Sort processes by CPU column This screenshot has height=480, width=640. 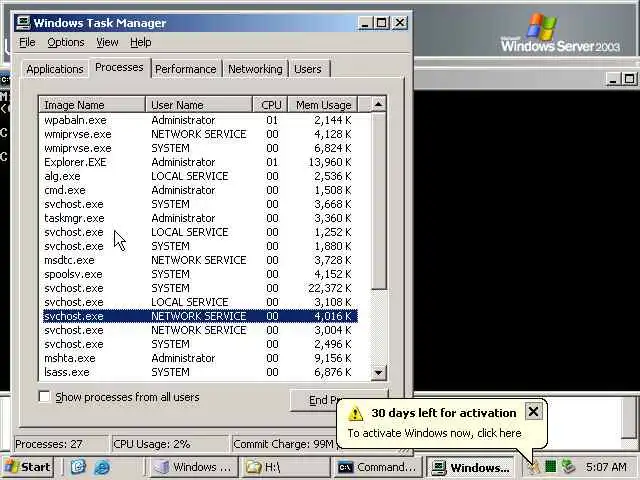click(x=271, y=105)
